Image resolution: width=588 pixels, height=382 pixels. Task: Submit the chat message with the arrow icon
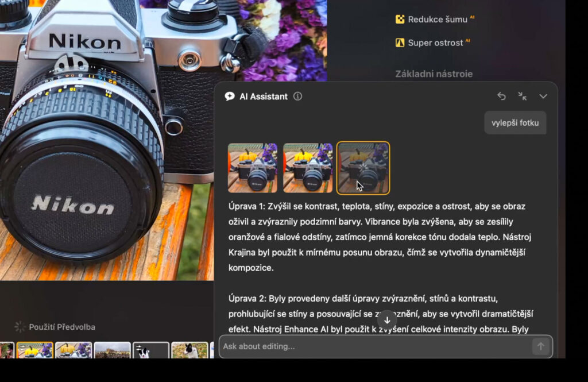pyautogui.click(x=540, y=346)
